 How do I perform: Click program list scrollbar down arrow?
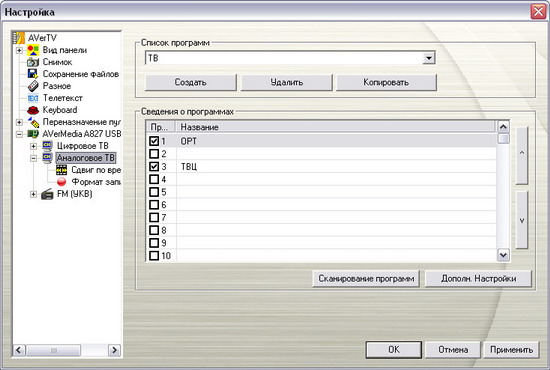coord(503,255)
